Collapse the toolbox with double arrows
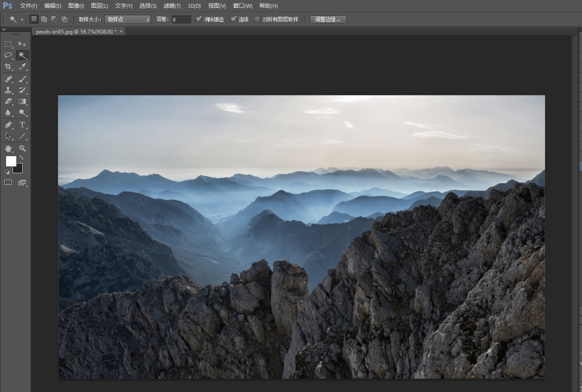582x392 pixels. 4,30
